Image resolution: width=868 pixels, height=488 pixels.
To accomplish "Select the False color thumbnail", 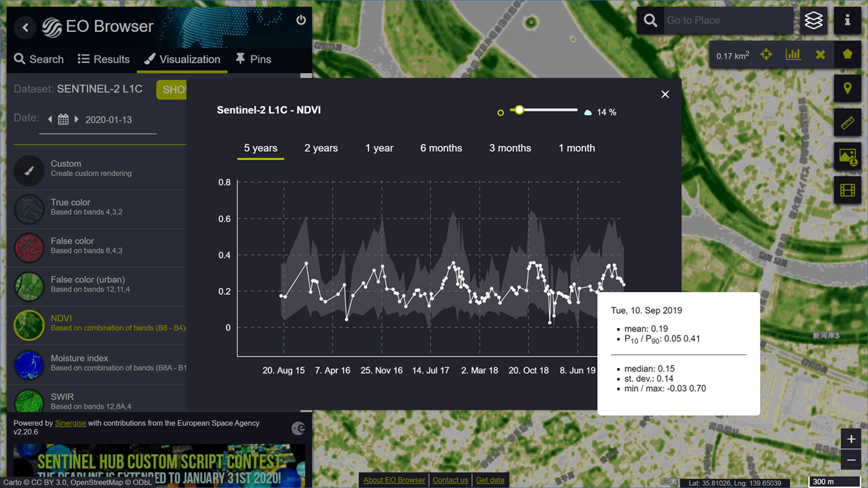I will point(29,249).
